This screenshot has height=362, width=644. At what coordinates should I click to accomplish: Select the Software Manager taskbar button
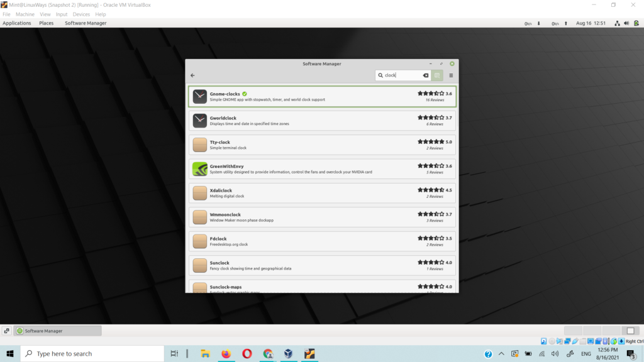(58, 331)
